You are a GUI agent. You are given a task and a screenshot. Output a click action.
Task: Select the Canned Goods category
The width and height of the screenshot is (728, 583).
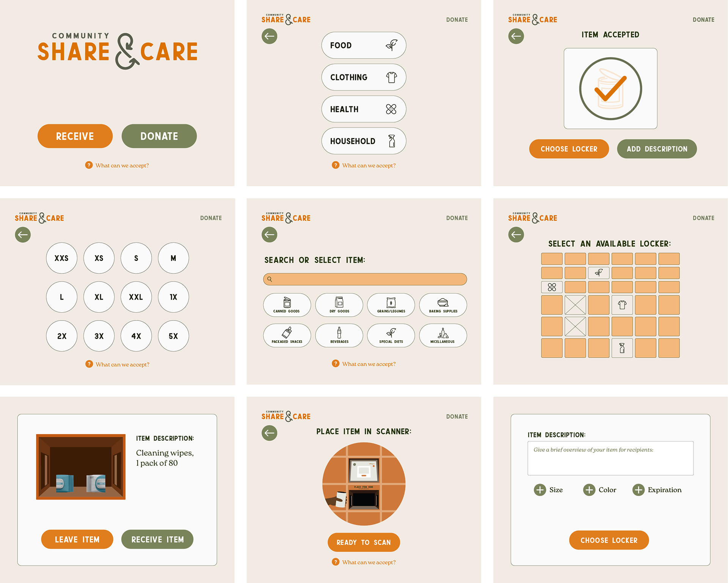(287, 305)
